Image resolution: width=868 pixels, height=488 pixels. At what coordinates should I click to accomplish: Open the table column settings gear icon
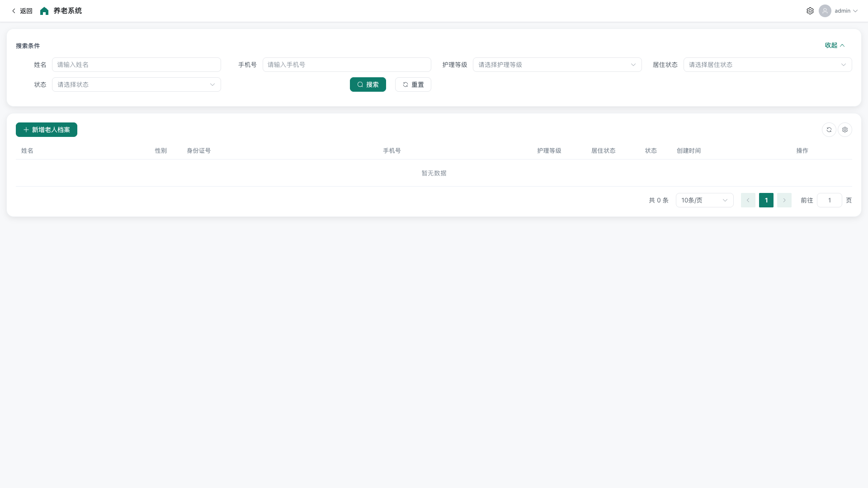point(845,130)
